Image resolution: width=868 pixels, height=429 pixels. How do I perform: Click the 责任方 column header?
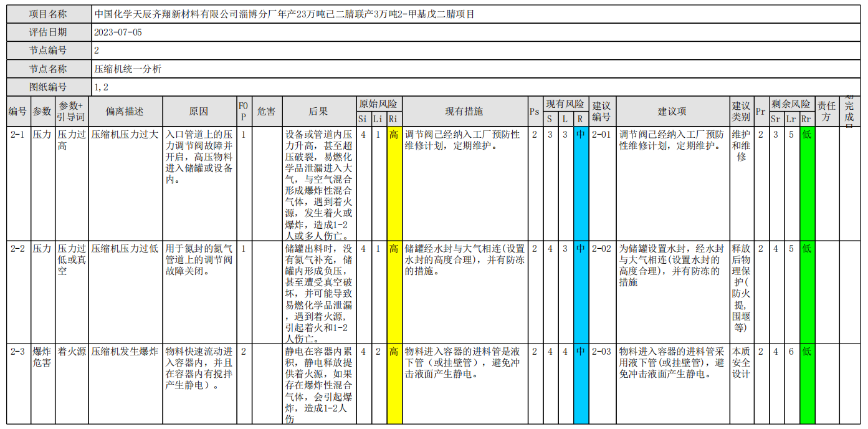tap(826, 112)
